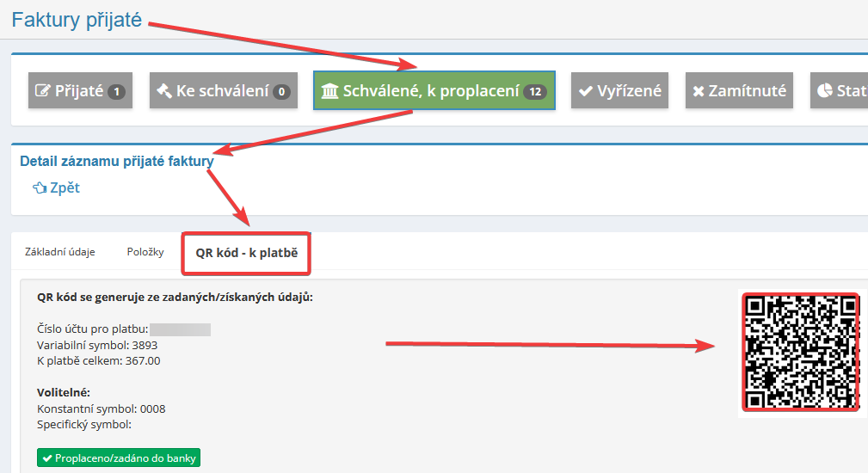The width and height of the screenshot is (868, 473).
Task: Click the Proplaceno/zadáno do banky button
Action: tap(119, 458)
